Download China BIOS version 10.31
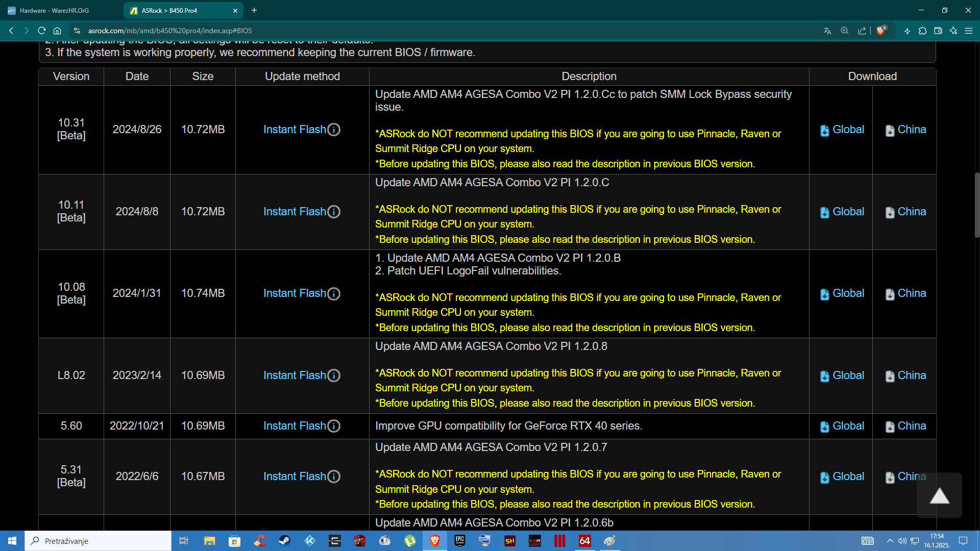The width and height of the screenshot is (980, 551). (x=905, y=130)
